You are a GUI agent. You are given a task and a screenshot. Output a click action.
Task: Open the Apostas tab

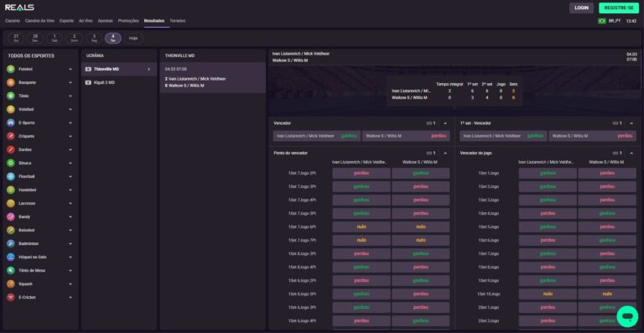(x=105, y=20)
